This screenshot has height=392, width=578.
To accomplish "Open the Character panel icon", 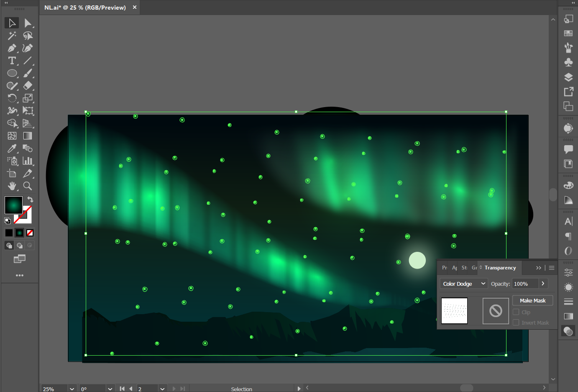I will point(568,221).
